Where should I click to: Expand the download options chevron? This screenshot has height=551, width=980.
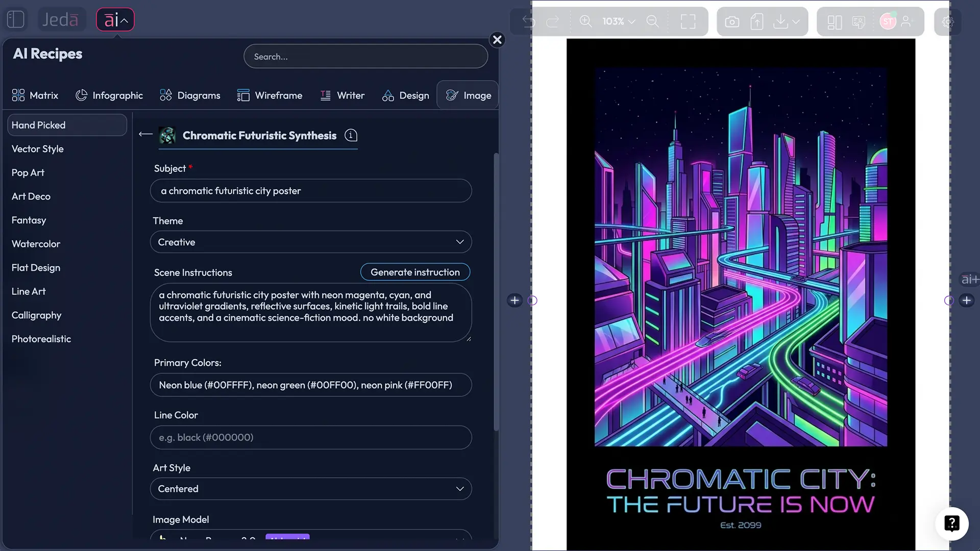(x=796, y=21)
